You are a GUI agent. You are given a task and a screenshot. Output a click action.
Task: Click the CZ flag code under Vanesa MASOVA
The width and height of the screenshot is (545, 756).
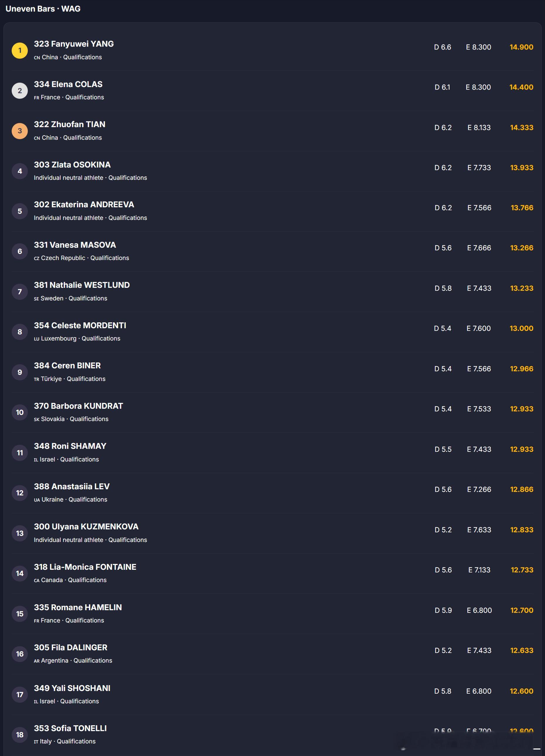pyautogui.click(x=37, y=258)
